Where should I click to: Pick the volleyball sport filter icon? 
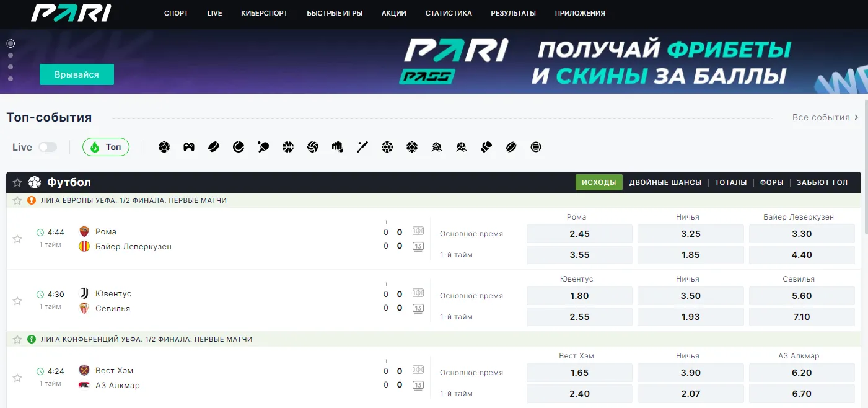[x=313, y=147]
